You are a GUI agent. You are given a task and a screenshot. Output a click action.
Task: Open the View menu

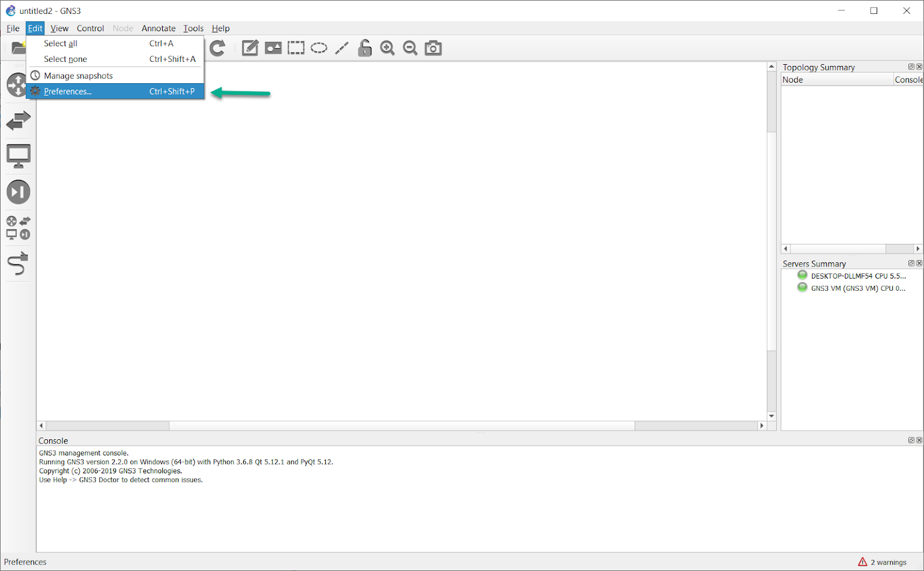[59, 28]
